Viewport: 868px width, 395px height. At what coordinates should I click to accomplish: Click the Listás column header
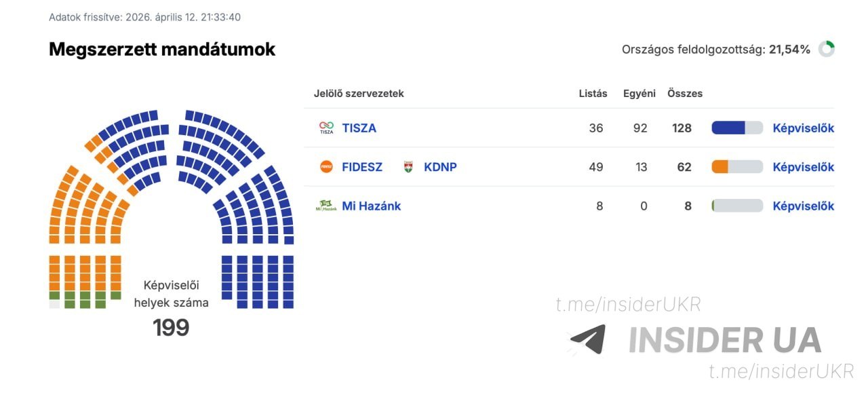[593, 94]
